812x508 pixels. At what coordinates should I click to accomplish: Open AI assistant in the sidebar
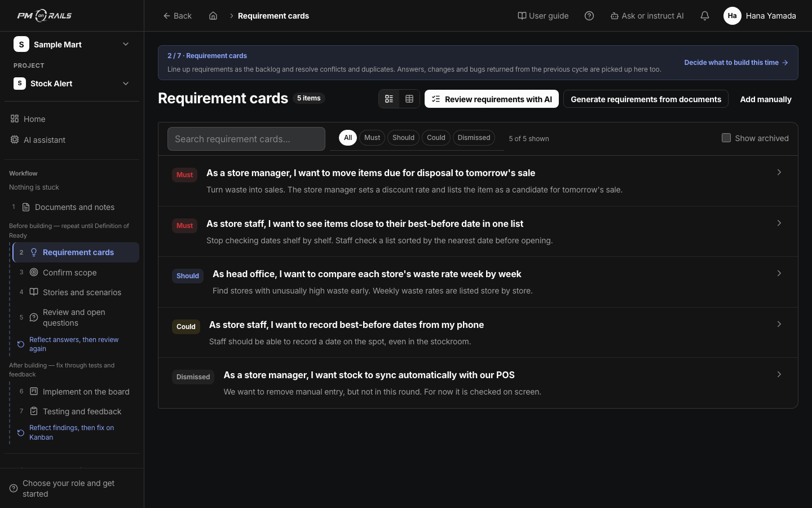pos(72,140)
